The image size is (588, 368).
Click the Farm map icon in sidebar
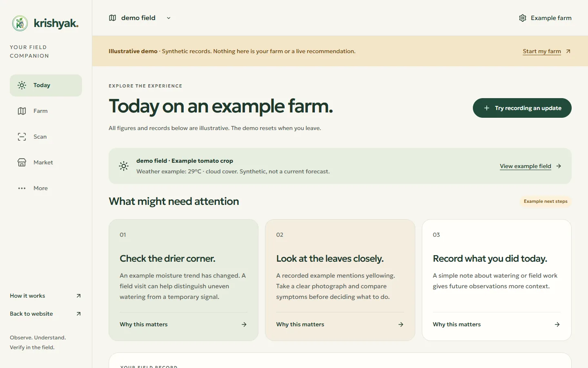point(22,111)
